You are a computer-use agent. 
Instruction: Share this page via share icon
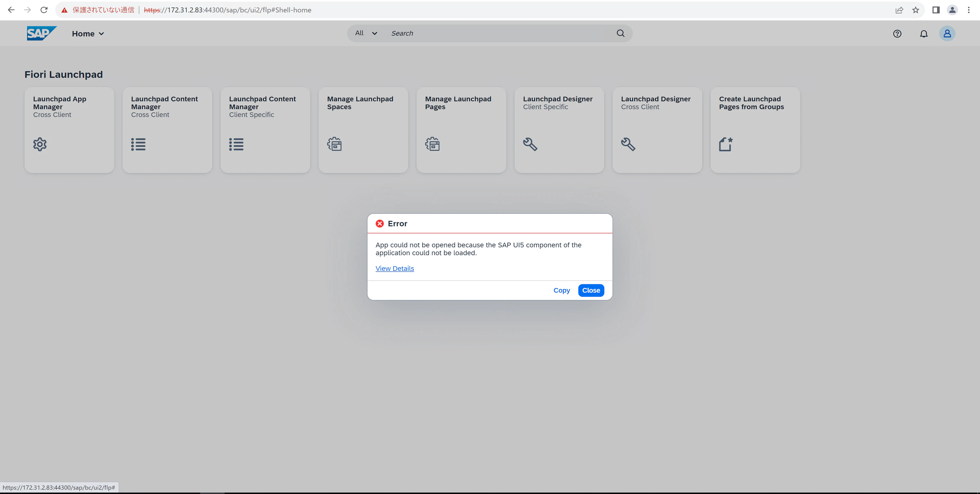click(899, 10)
